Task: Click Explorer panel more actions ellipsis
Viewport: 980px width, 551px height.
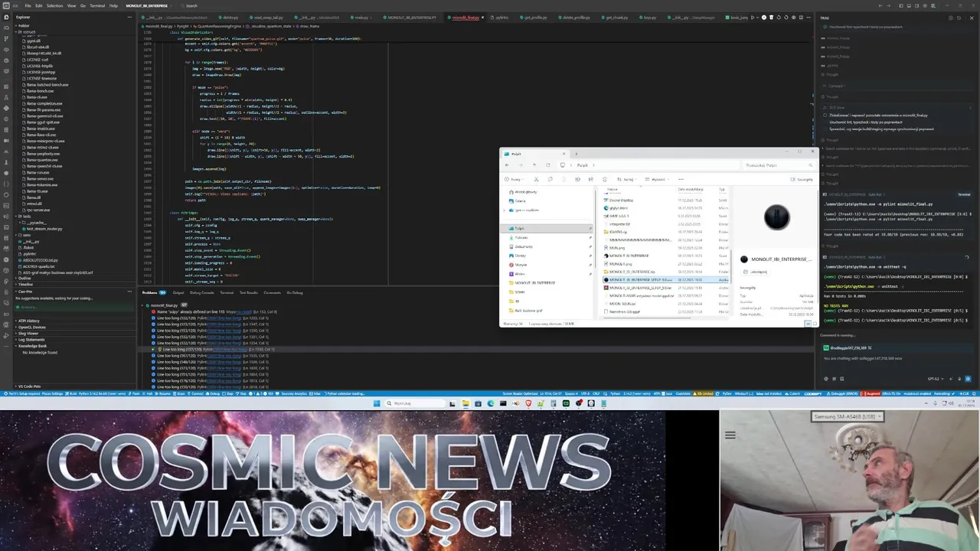Action: click(129, 17)
